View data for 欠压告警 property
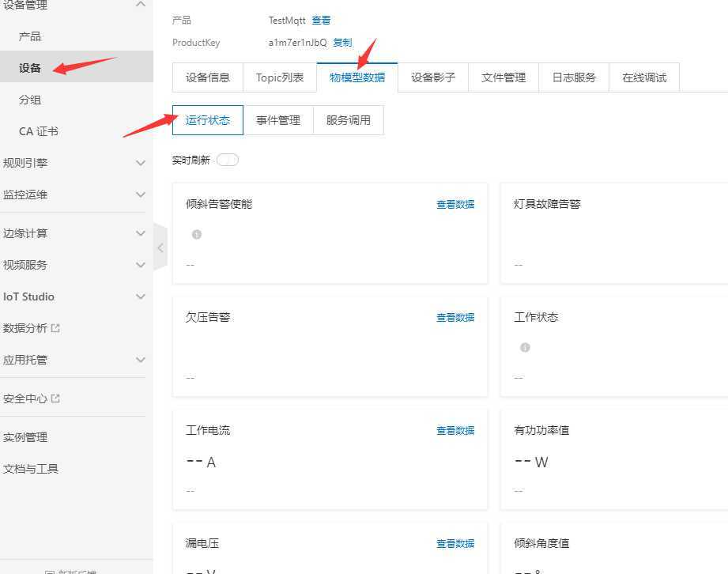Screen dimensions: 728x574 pyautogui.click(x=455, y=318)
